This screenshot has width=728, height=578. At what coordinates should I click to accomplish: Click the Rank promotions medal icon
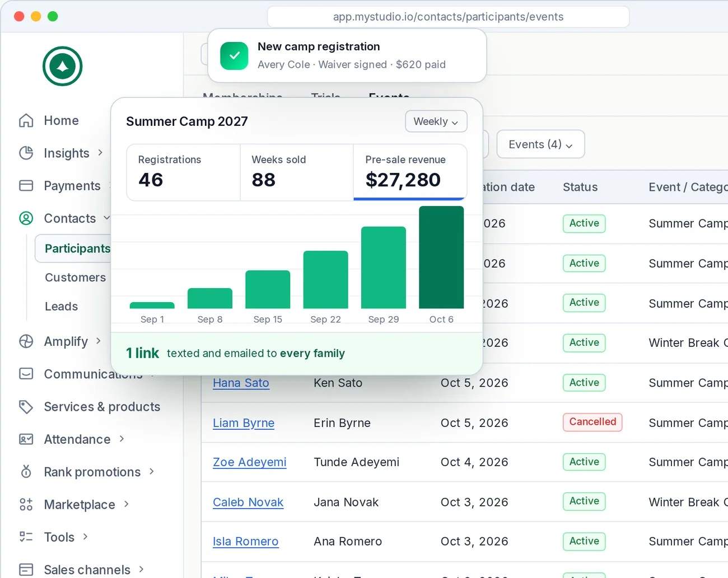pos(26,472)
